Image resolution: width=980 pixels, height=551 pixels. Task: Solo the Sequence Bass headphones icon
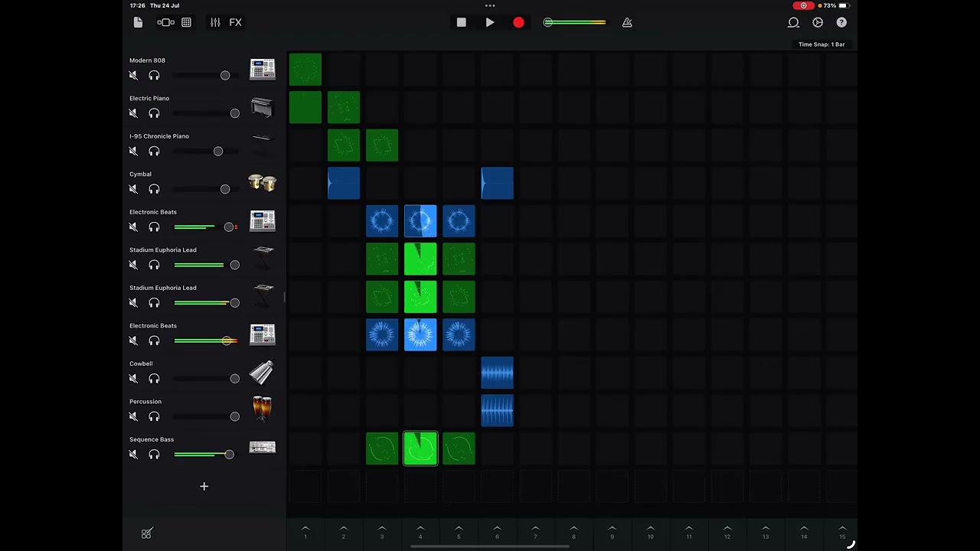(x=154, y=455)
